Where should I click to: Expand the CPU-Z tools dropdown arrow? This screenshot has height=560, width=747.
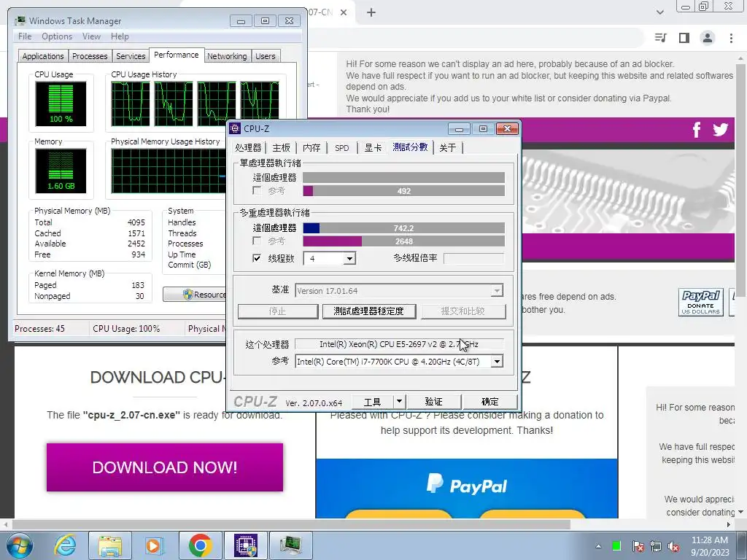pos(399,402)
